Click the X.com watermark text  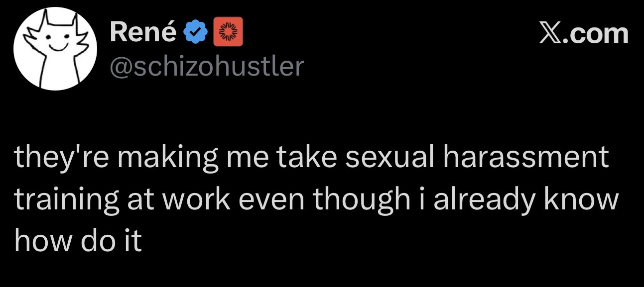584,34
